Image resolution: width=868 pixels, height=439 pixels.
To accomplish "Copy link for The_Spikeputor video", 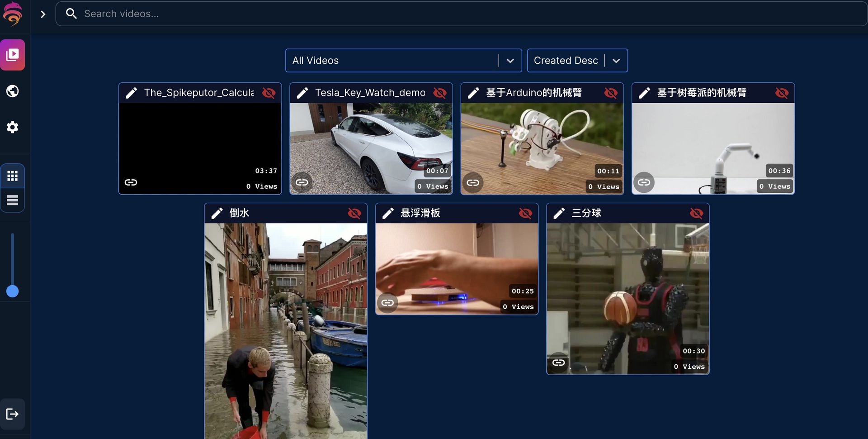I will [x=131, y=182].
